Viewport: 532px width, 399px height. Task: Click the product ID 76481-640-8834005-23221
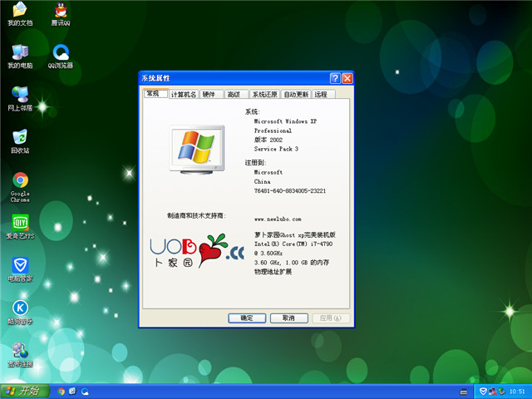pos(290,190)
